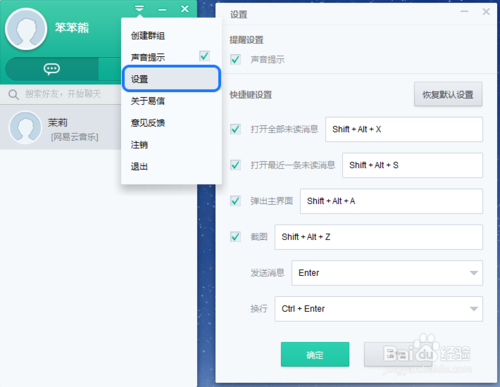
Task: Confirm with the green 确定 button
Action: click(x=315, y=355)
